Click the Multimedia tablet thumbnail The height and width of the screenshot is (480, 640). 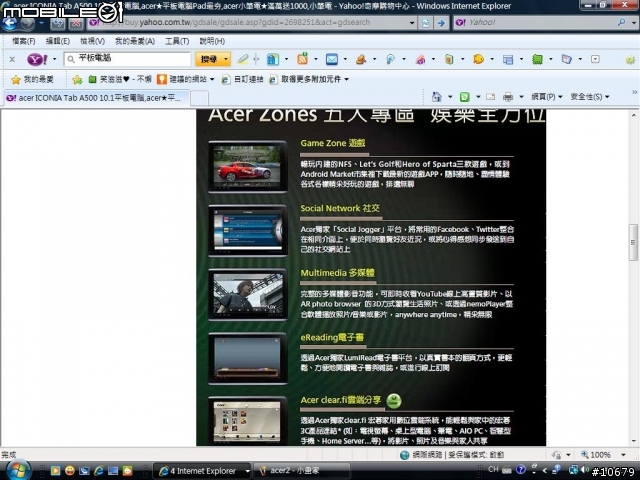[x=248, y=295]
